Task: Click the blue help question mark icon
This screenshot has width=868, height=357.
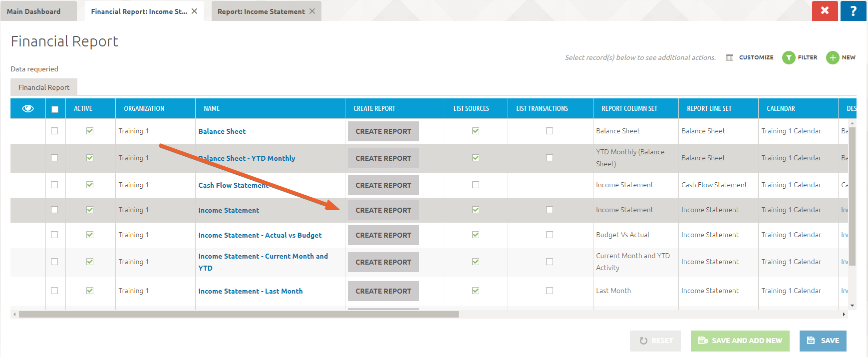Action: click(853, 11)
